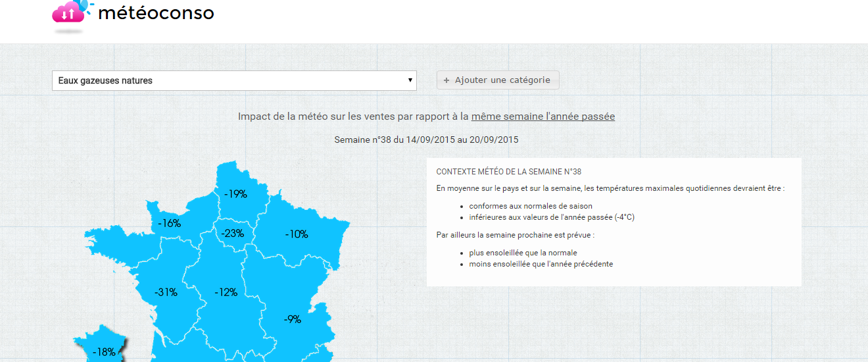Image resolution: width=868 pixels, height=362 pixels.
Task: Open the "Eaux gazeuses natures" category dropdown
Action: point(234,80)
